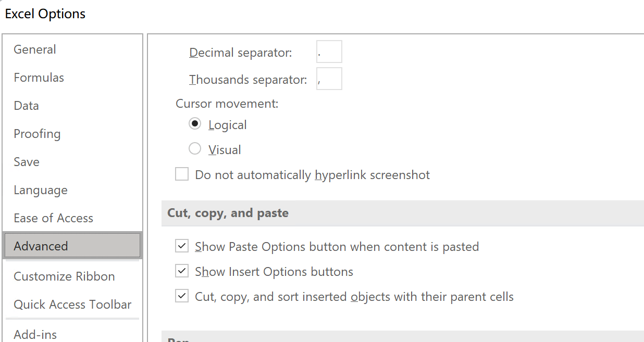Enable Do not automatically hyperlink screenshot
644x342 pixels.
182,174
